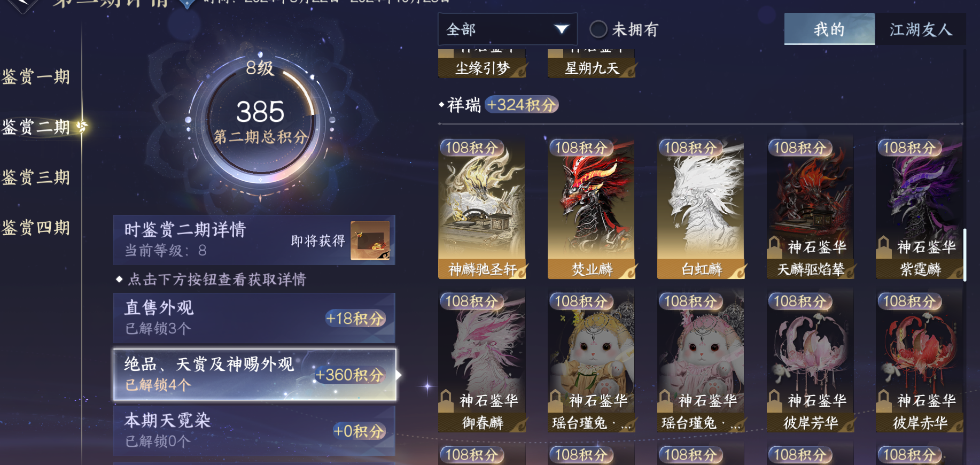Image resolution: width=980 pixels, height=465 pixels.
Task: View the 白虹麟 mount card
Action: point(701,208)
